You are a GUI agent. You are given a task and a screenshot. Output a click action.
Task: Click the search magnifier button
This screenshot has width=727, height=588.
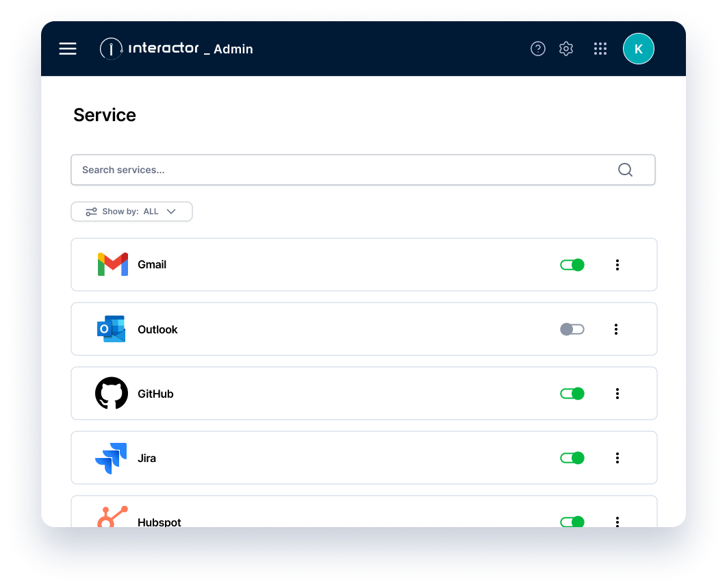coord(625,169)
